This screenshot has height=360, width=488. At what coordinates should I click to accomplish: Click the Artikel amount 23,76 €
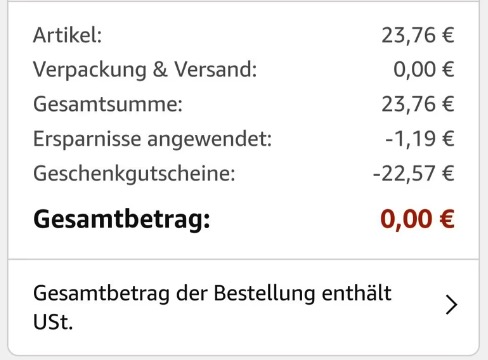coord(418,35)
